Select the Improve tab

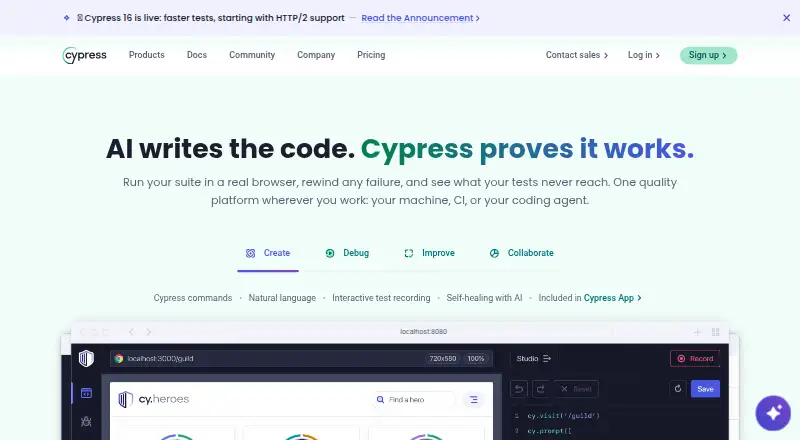tap(429, 253)
